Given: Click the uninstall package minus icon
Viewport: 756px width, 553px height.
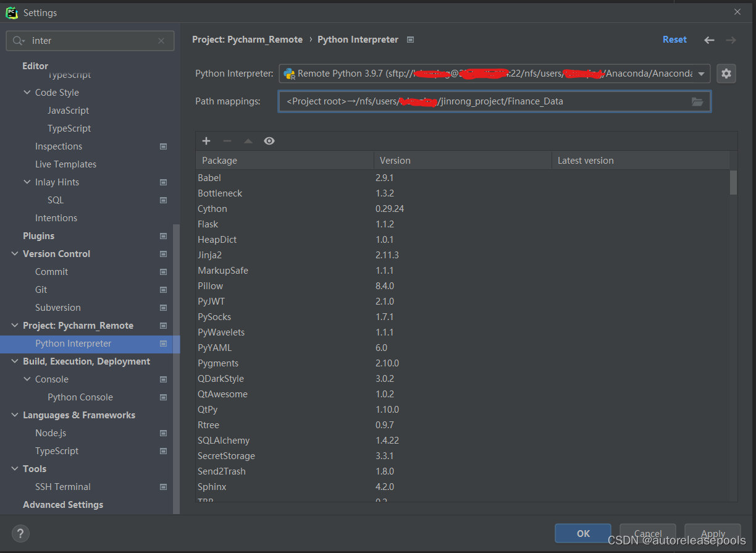Looking at the screenshot, I should 227,141.
